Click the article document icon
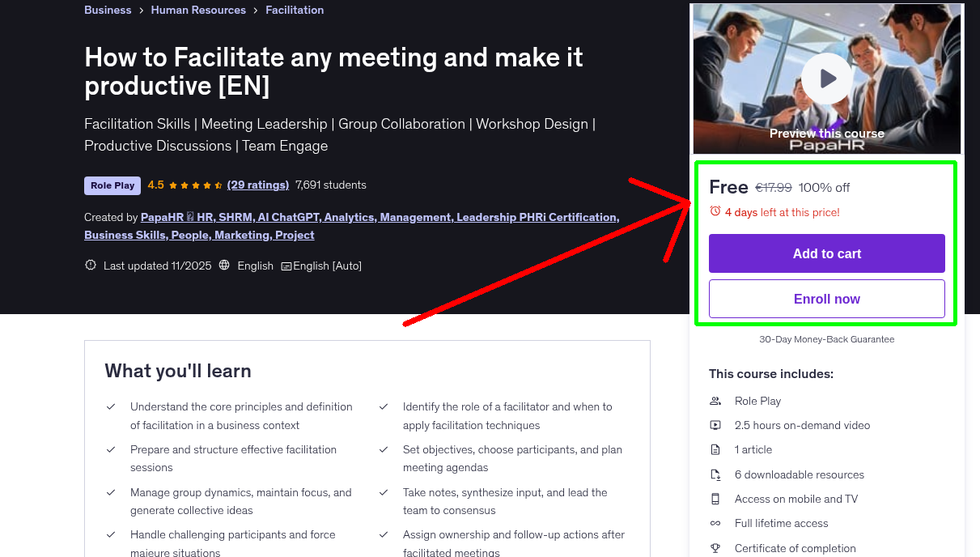This screenshot has width=980, height=557. pos(715,449)
